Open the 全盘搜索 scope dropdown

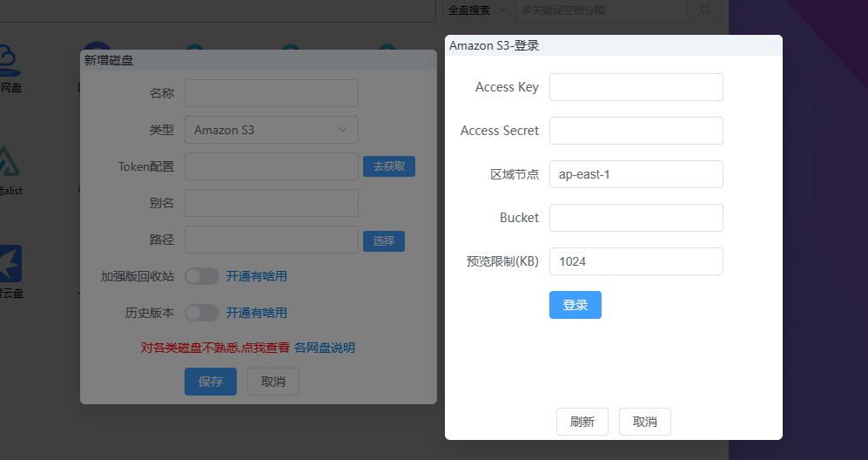click(x=478, y=10)
